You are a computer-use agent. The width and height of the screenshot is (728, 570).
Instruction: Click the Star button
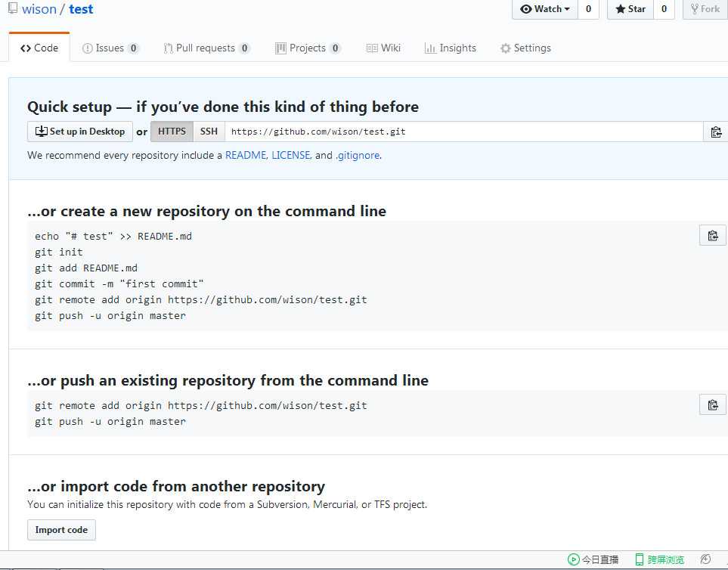click(x=630, y=9)
